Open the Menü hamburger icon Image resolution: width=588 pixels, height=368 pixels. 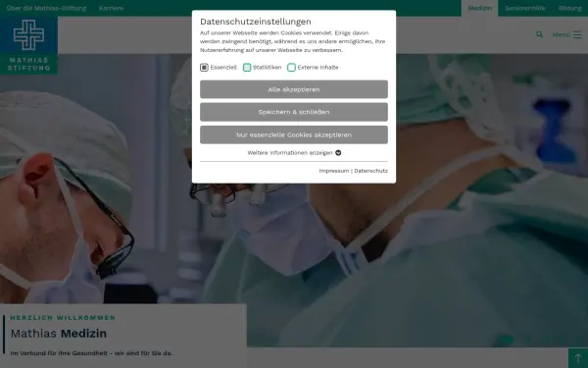(x=577, y=34)
